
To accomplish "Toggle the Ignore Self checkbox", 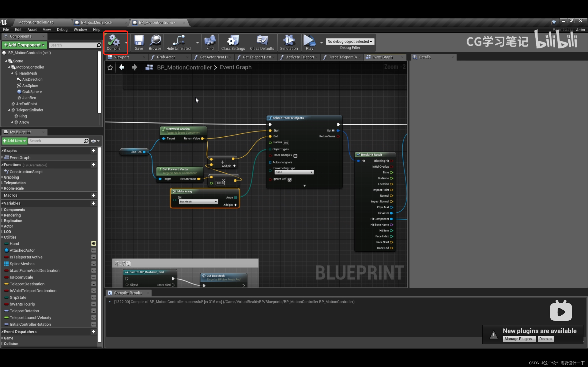I will (290, 179).
